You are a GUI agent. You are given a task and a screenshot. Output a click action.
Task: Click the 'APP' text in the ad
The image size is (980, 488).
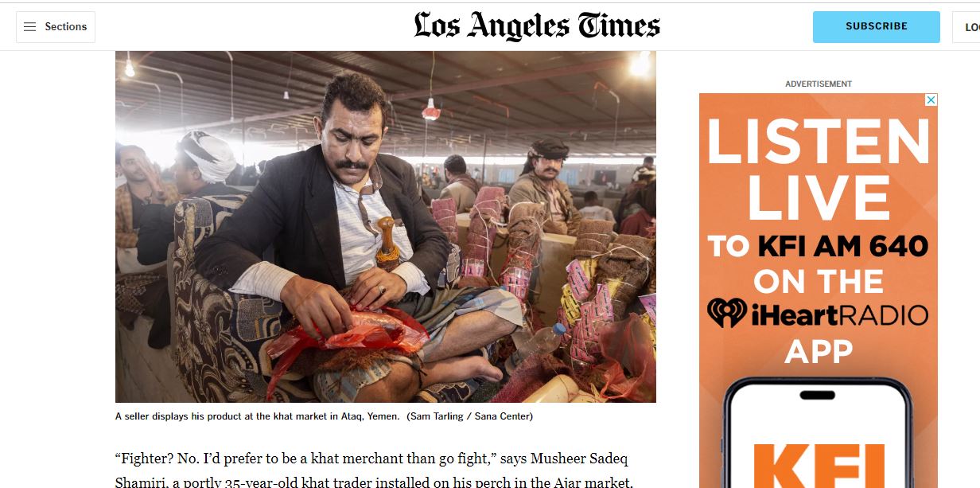[x=819, y=351]
